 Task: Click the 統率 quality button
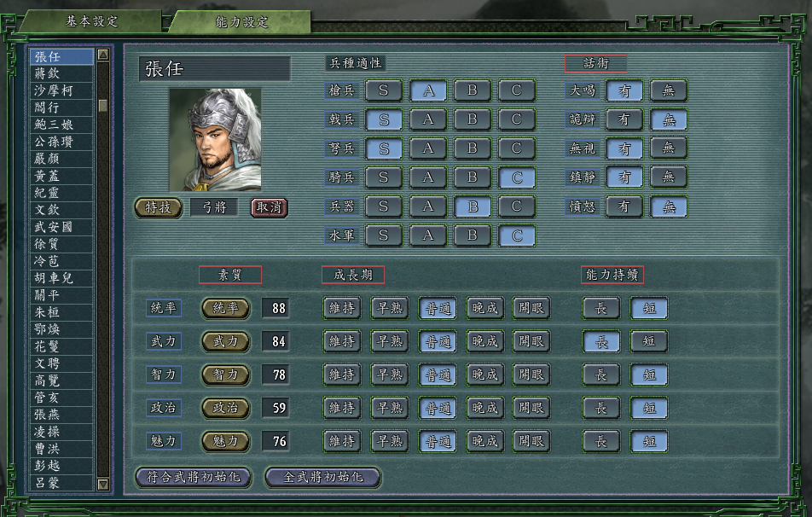225,308
